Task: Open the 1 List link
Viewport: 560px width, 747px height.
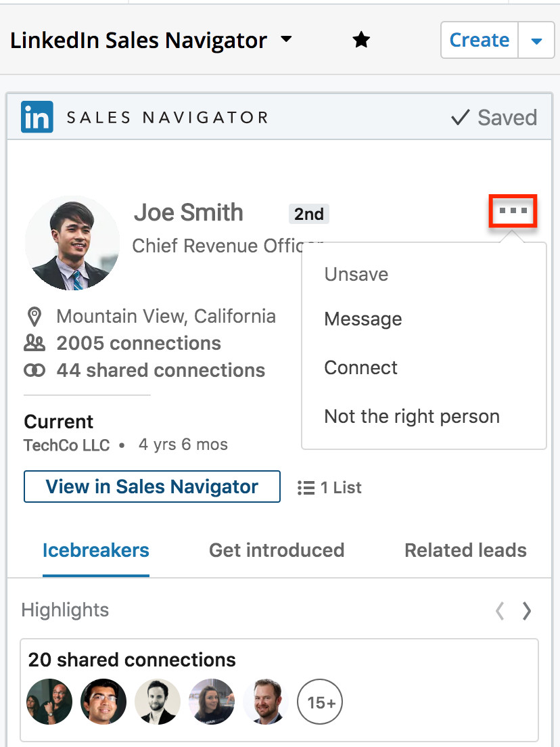Action: coord(341,487)
